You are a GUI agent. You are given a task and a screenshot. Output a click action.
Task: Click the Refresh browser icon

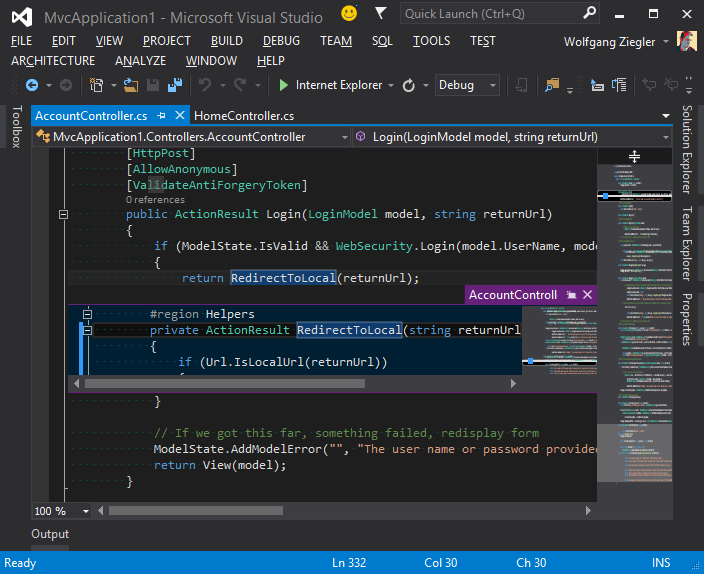[x=409, y=85]
